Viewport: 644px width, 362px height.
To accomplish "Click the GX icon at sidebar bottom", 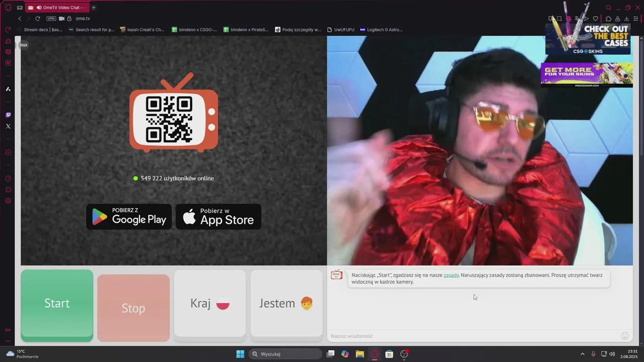I will (8, 330).
